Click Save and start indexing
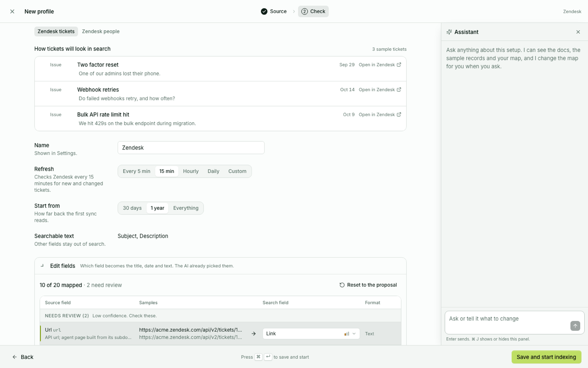 click(x=546, y=357)
